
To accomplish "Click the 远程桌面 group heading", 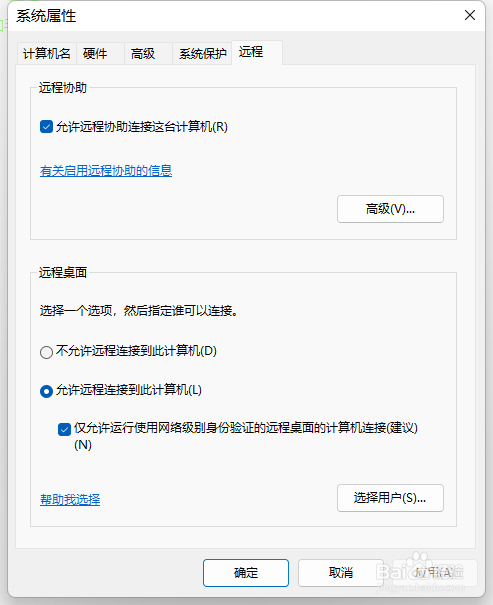I will 63,272.
